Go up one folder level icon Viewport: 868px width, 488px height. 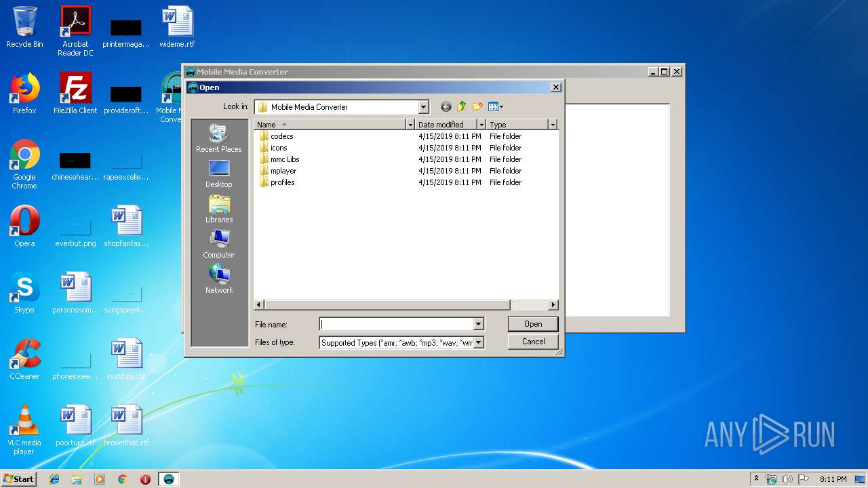click(462, 106)
